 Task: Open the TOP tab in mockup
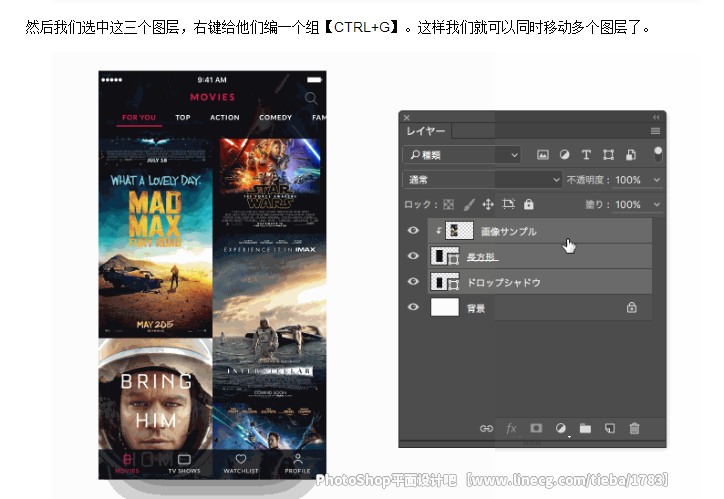click(x=183, y=118)
